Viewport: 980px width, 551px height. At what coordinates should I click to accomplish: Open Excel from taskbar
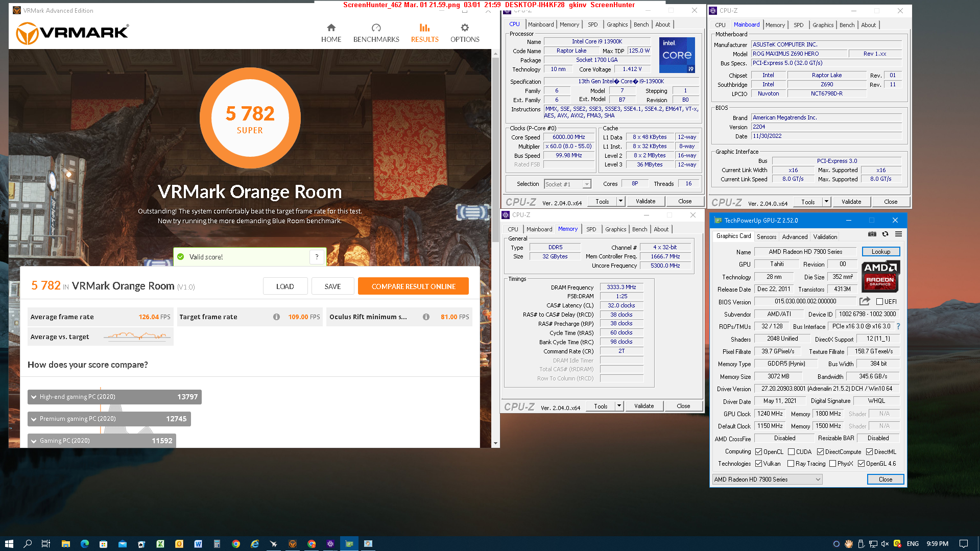coord(160,544)
